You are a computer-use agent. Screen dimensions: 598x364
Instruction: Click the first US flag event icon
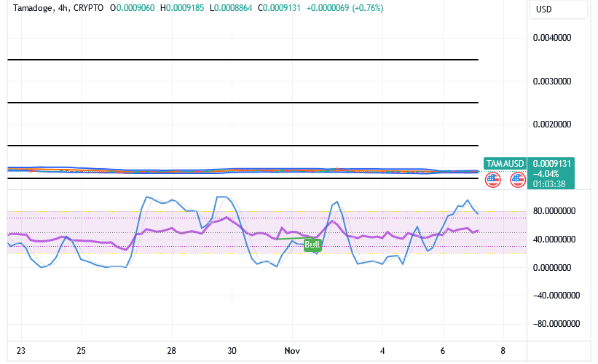click(x=492, y=180)
